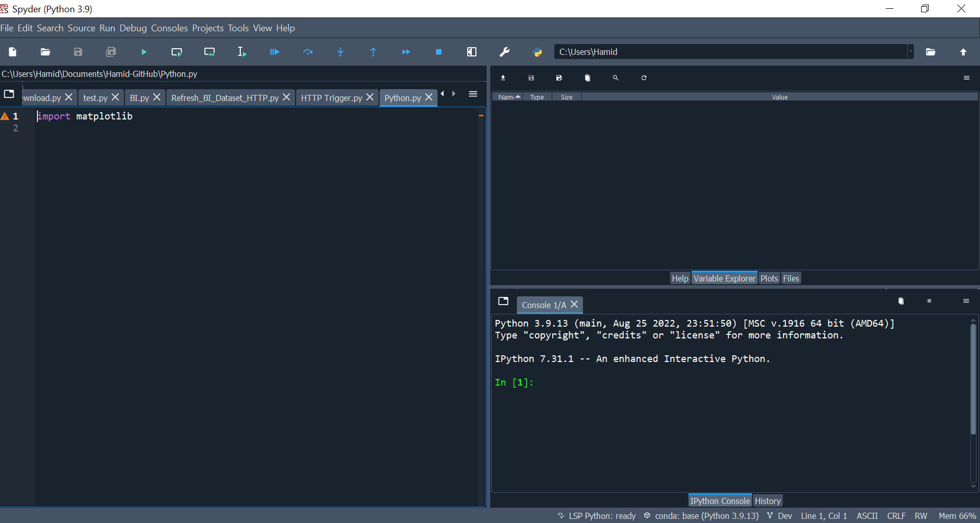Open file using folder toolbar icon

coord(45,52)
